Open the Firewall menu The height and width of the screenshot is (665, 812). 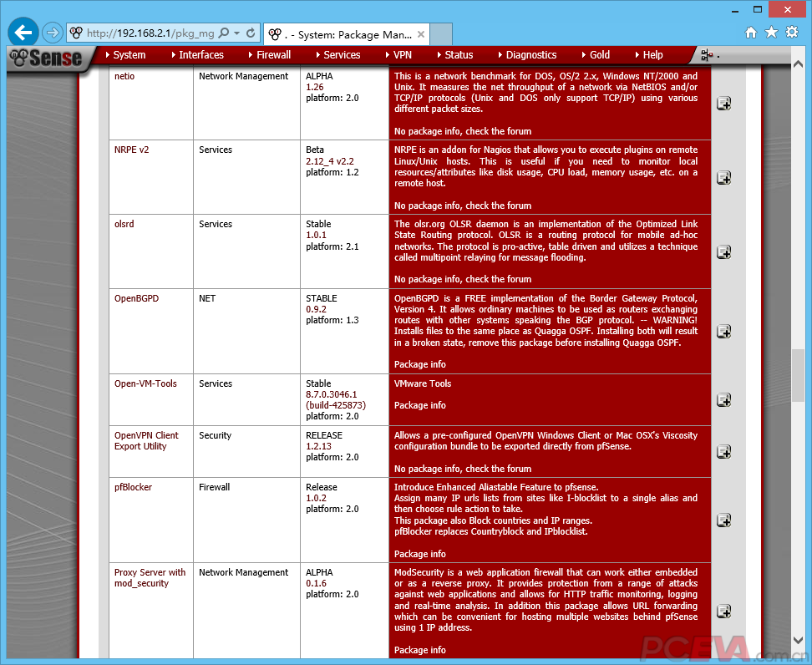[x=273, y=55]
